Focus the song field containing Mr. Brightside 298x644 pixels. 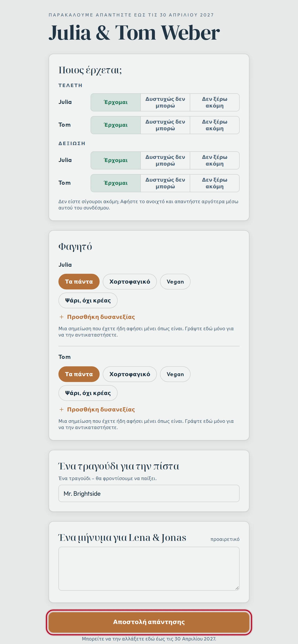[149, 494]
